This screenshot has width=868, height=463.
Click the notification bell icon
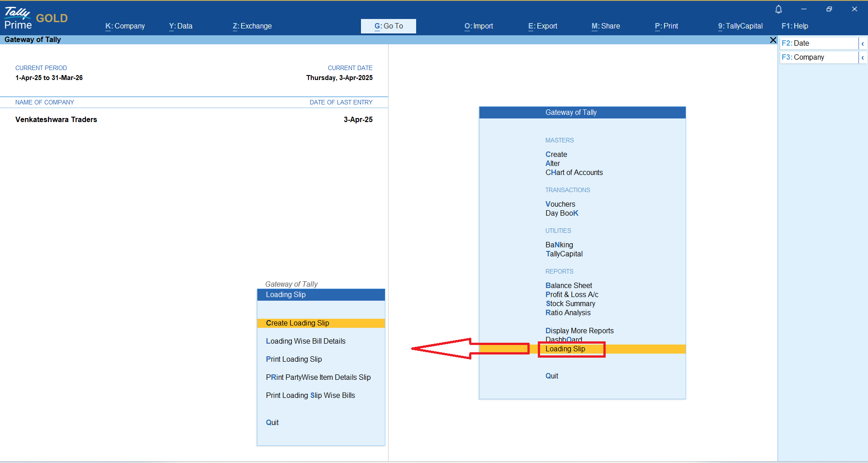click(x=778, y=9)
